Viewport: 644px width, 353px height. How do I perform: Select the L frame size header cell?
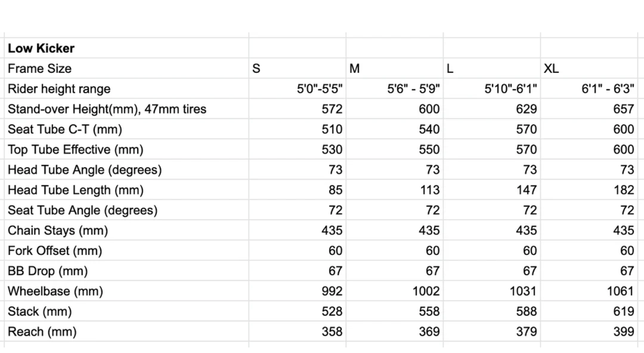click(x=450, y=69)
